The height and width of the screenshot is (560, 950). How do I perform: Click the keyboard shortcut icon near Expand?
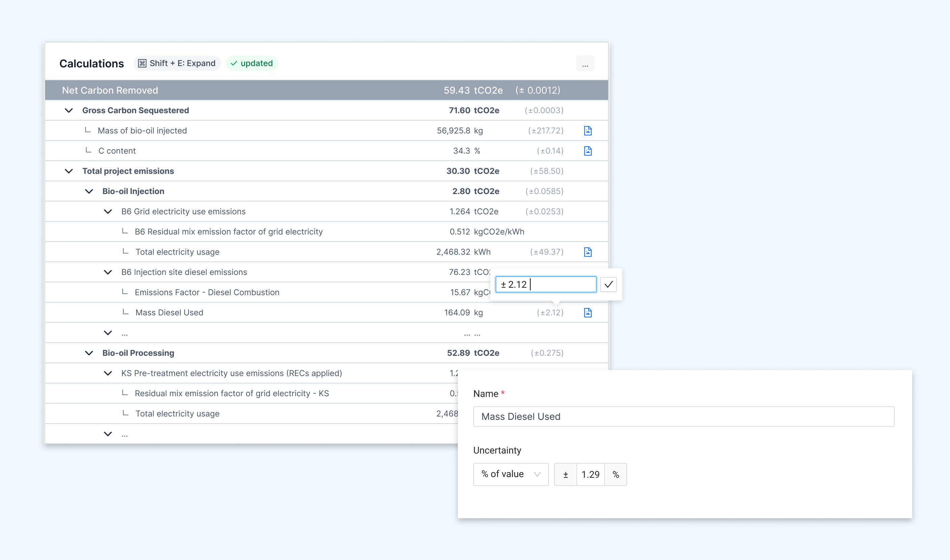coord(142,63)
